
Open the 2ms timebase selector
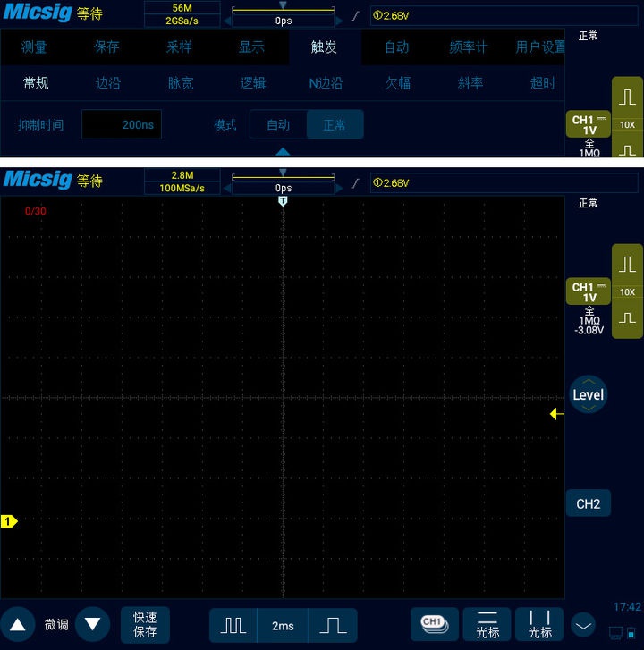(283, 626)
